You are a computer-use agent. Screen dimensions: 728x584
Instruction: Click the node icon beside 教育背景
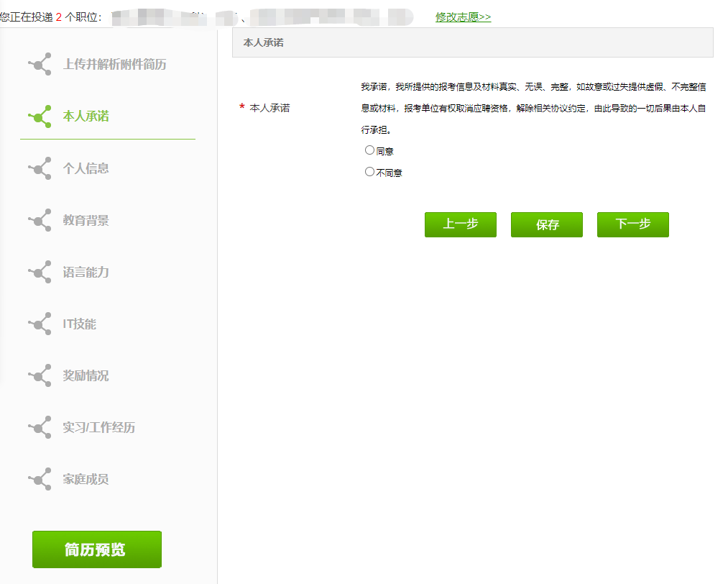(40, 220)
